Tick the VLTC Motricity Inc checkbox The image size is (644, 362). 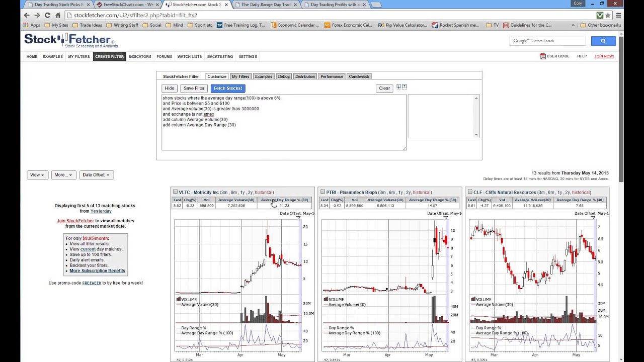point(176,192)
